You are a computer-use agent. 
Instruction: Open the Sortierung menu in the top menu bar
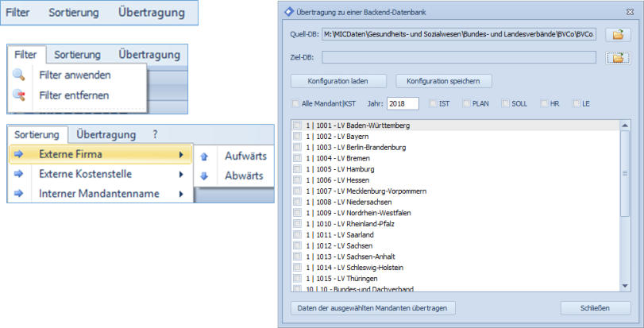(73, 14)
